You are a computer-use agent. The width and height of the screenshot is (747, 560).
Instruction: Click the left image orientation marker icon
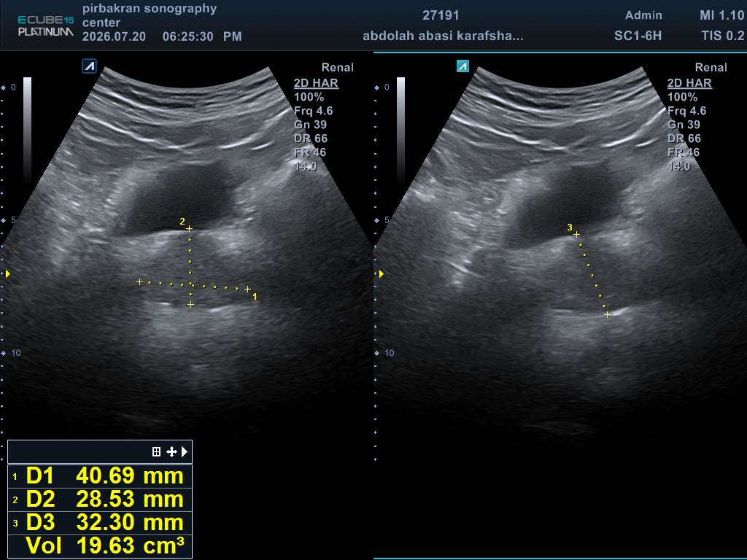(90, 66)
